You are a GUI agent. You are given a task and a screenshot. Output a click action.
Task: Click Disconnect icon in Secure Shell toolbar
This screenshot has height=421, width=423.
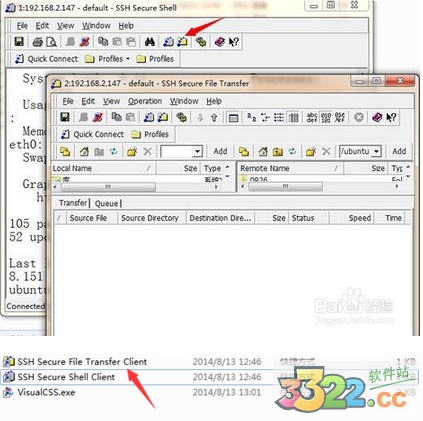[x=85, y=42]
